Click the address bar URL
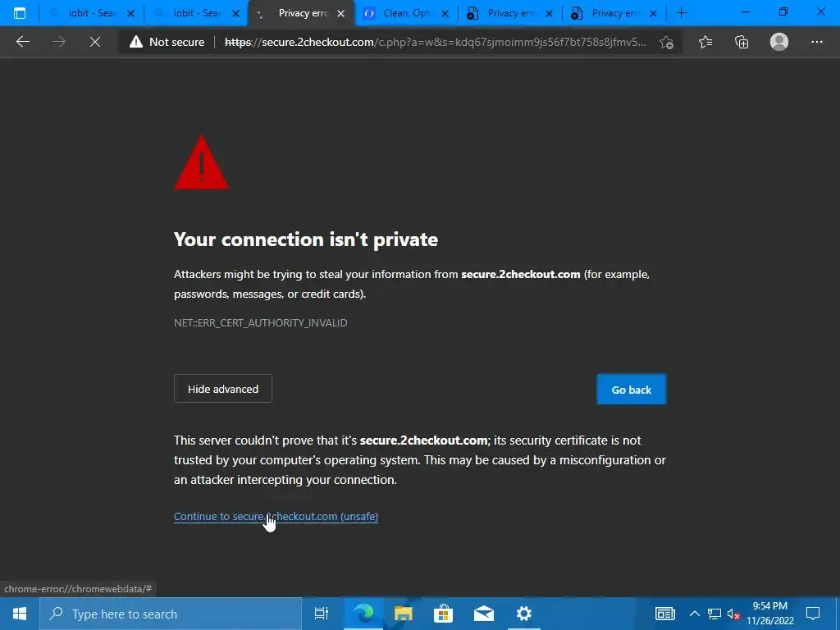840x630 pixels. click(x=435, y=42)
